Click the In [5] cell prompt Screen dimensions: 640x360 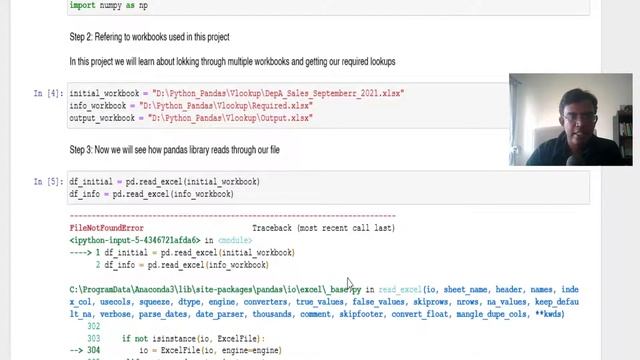pos(48,182)
